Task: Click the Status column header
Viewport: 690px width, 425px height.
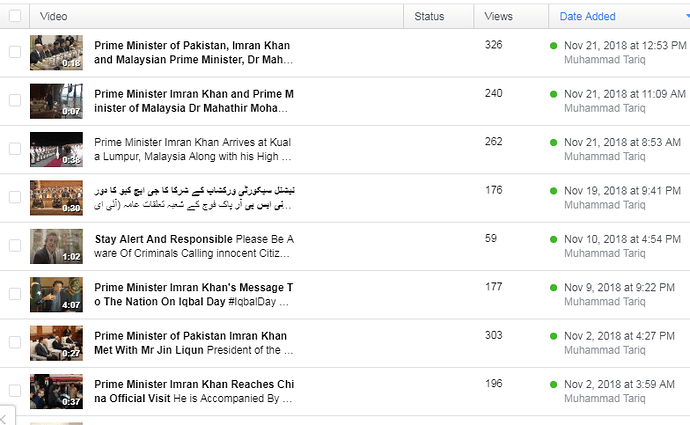Action: point(429,16)
